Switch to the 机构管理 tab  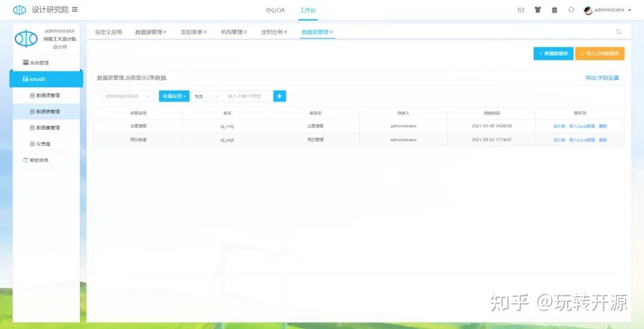(x=231, y=32)
